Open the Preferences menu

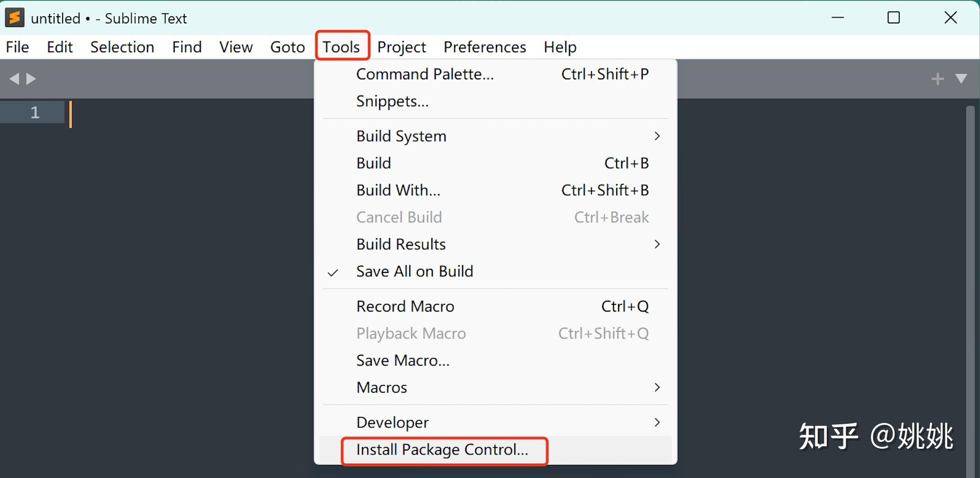click(485, 47)
